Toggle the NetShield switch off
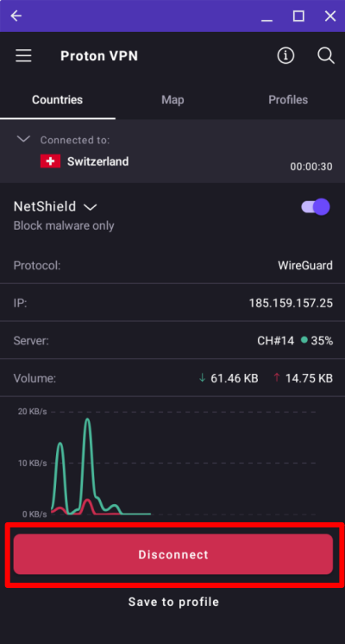345x644 pixels. (316, 207)
